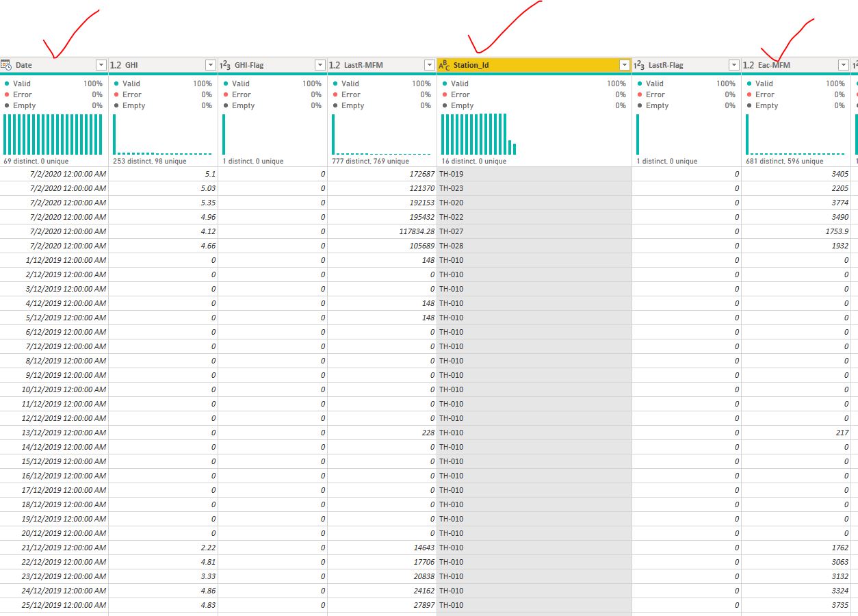The height and width of the screenshot is (616, 858).
Task: Select the Eac-MFM value 217 cell
Action: (x=796, y=433)
